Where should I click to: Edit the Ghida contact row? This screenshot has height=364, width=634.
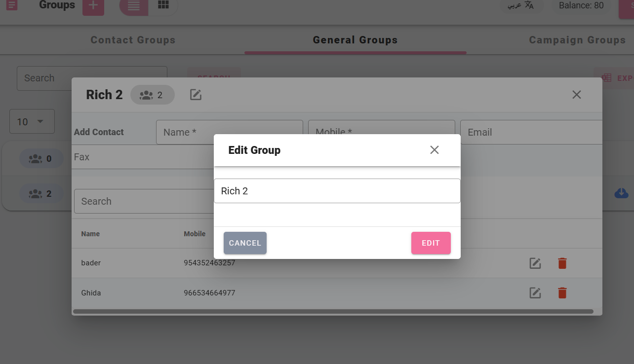(x=535, y=293)
